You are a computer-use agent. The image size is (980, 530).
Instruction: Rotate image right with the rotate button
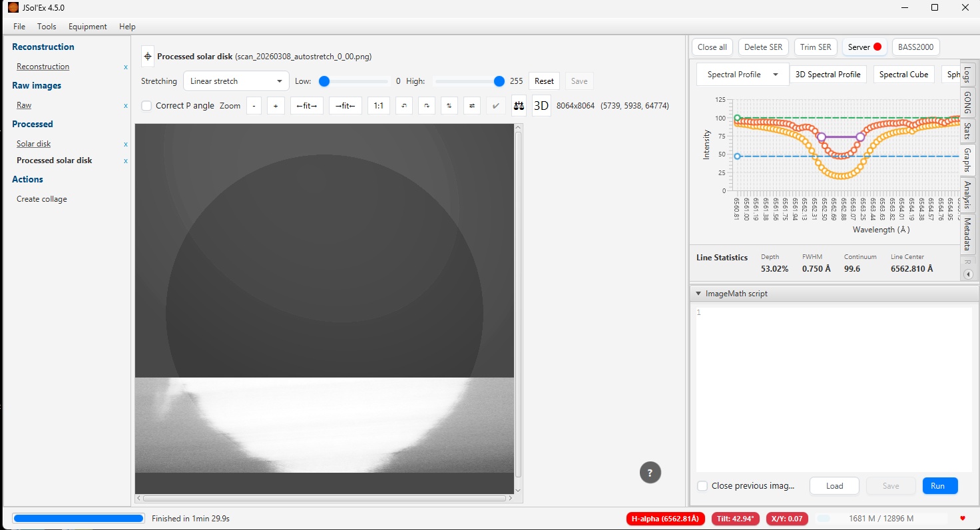(427, 106)
